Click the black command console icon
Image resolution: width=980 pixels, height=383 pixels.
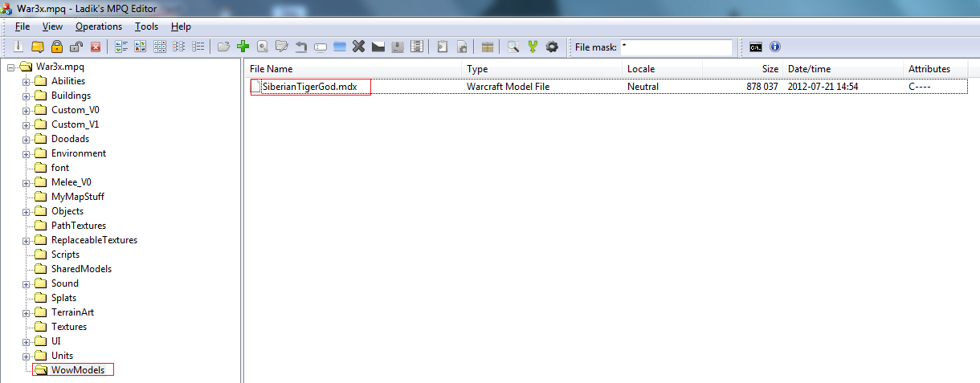[x=755, y=47]
